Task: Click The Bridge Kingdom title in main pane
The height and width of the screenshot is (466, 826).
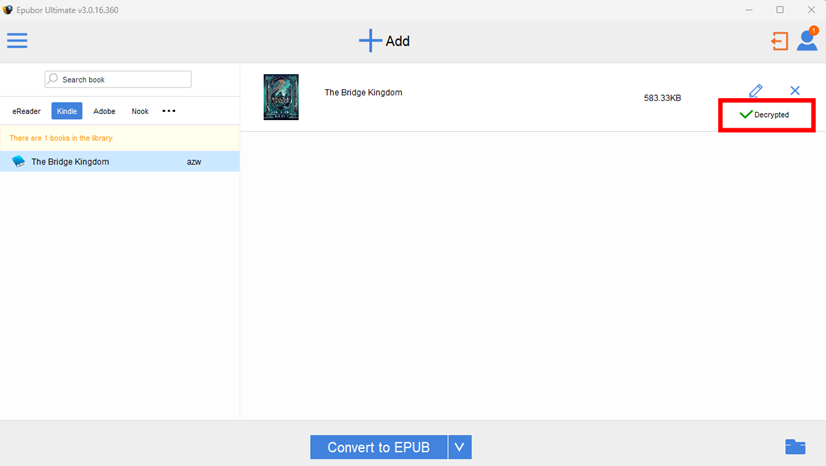Action: click(363, 92)
